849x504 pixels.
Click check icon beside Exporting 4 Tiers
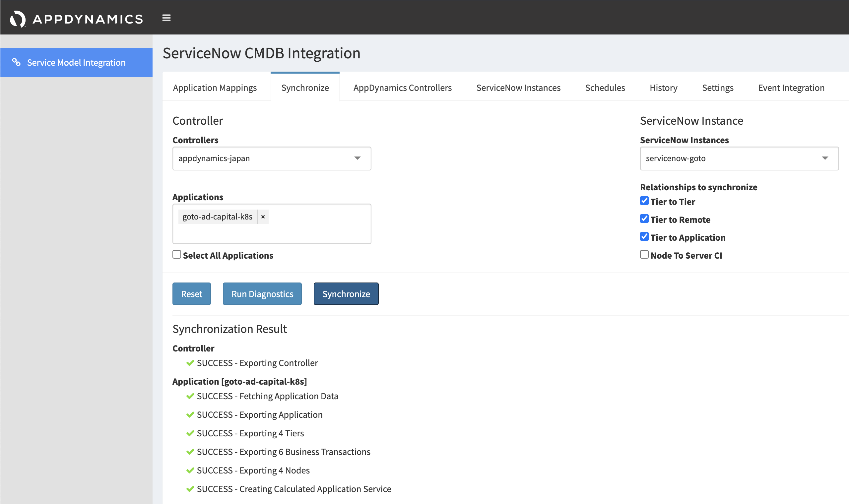[x=190, y=433]
